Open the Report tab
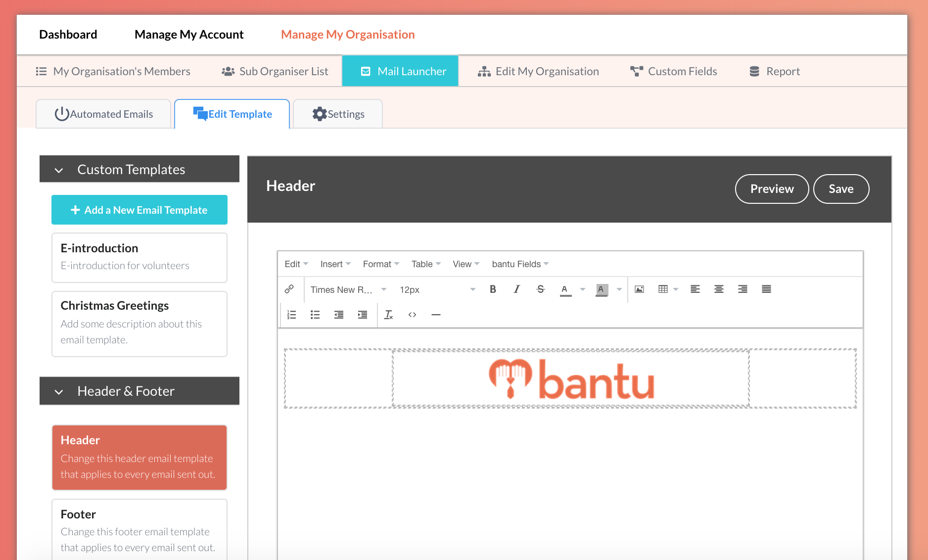The image size is (928, 560). click(775, 71)
